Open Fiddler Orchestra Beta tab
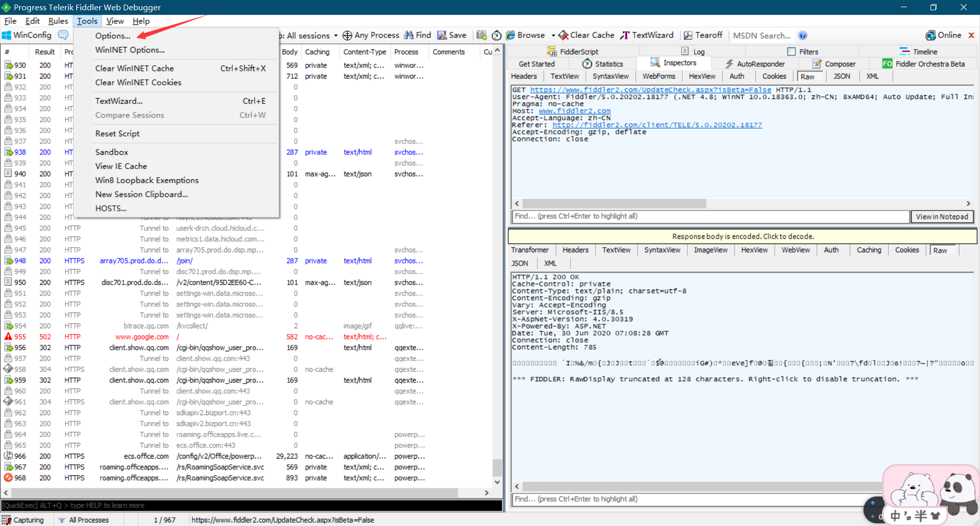 (x=924, y=64)
